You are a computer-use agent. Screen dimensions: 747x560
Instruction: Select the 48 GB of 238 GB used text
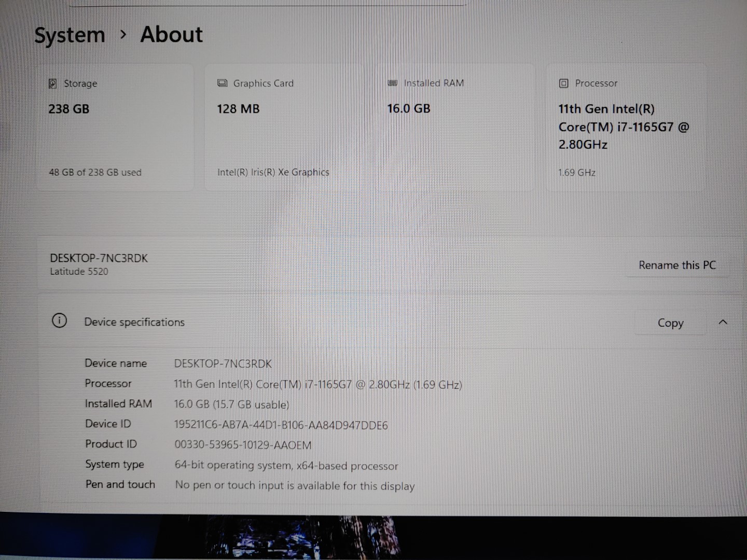point(95,172)
